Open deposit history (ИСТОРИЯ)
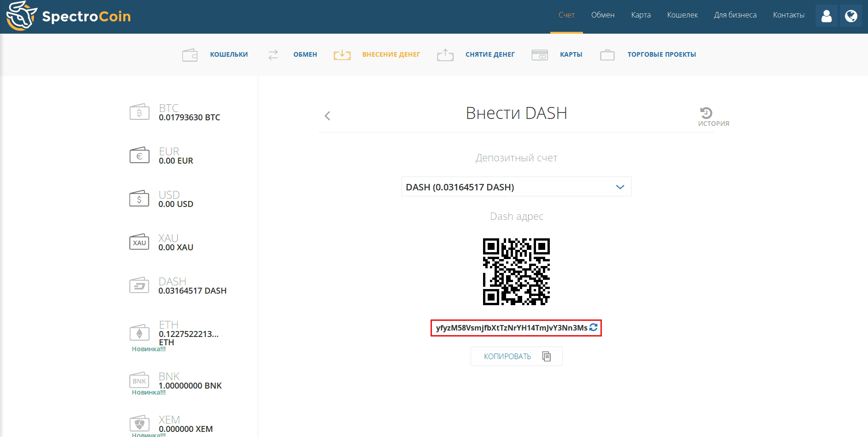 pyautogui.click(x=713, y=117)
